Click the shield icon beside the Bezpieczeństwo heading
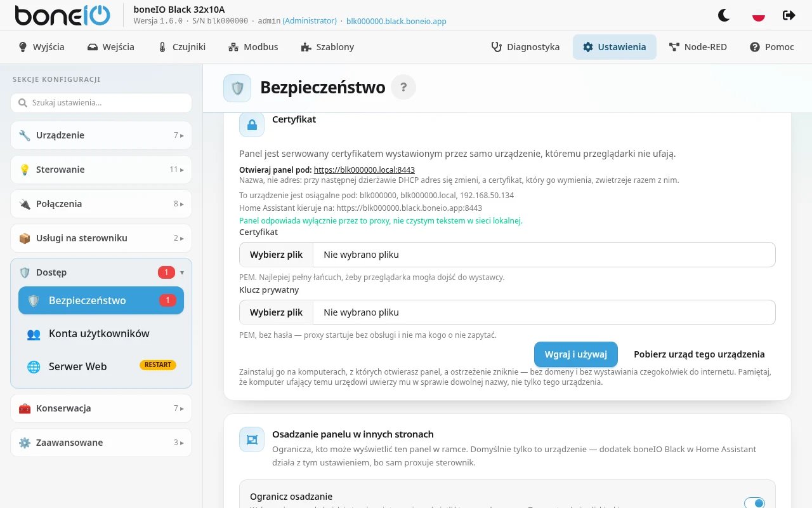 pos(237,88)
